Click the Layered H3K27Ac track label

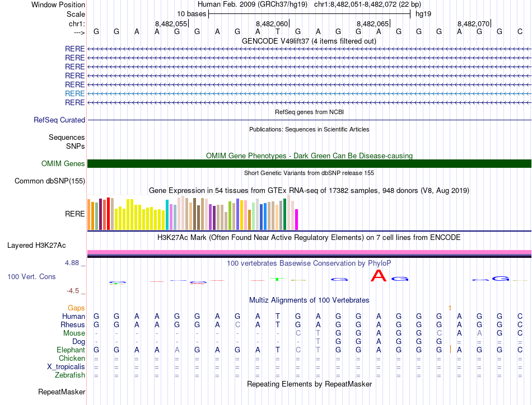coord(36,245)
